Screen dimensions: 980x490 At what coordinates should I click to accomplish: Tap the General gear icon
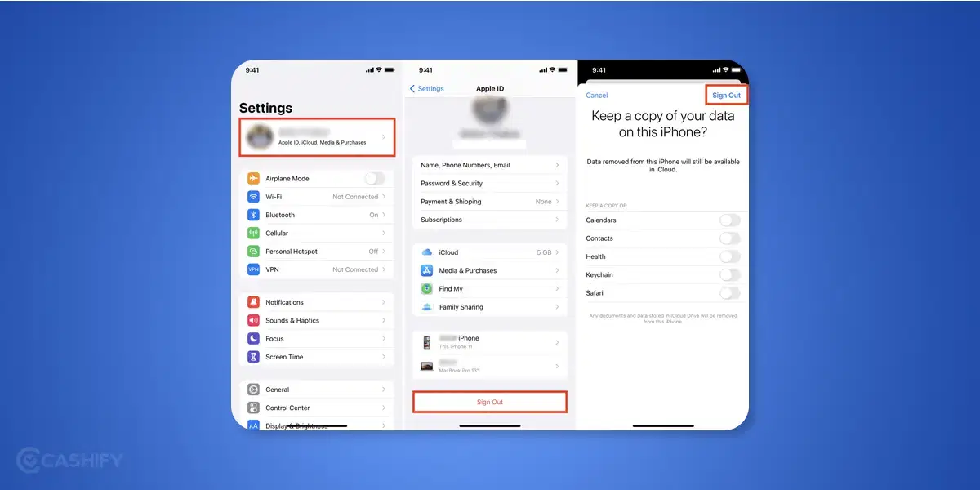[x=253, y=390]
